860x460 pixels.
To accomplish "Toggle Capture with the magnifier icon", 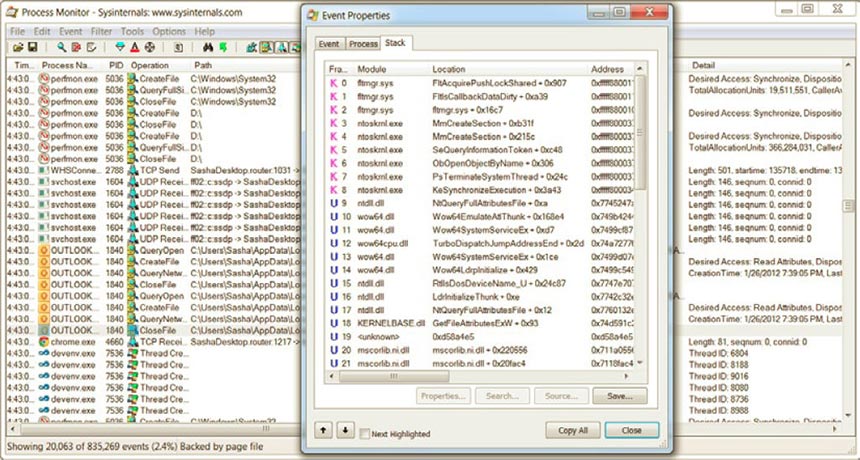I will 61,48.
